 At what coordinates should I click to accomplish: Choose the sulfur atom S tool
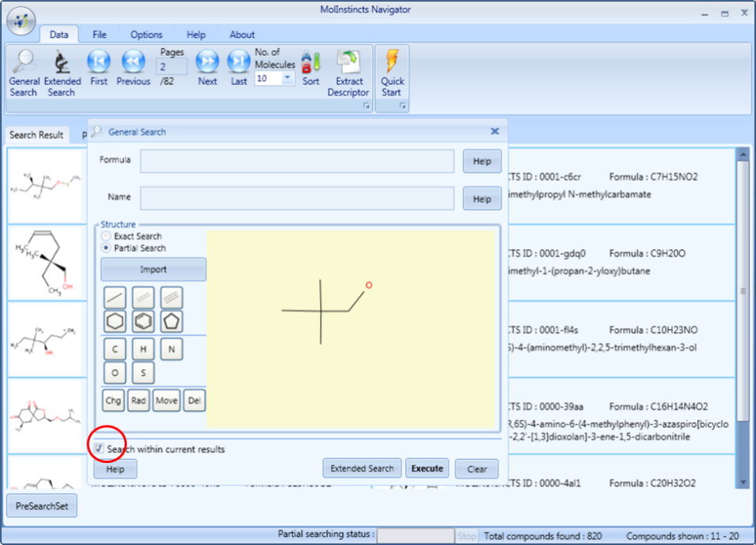pos(143,373)
